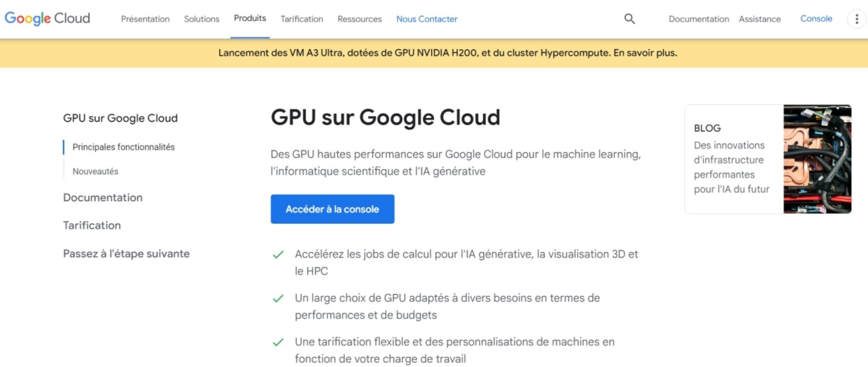Open the Console from the top bar
868x367 pixels.
[816, 19]
